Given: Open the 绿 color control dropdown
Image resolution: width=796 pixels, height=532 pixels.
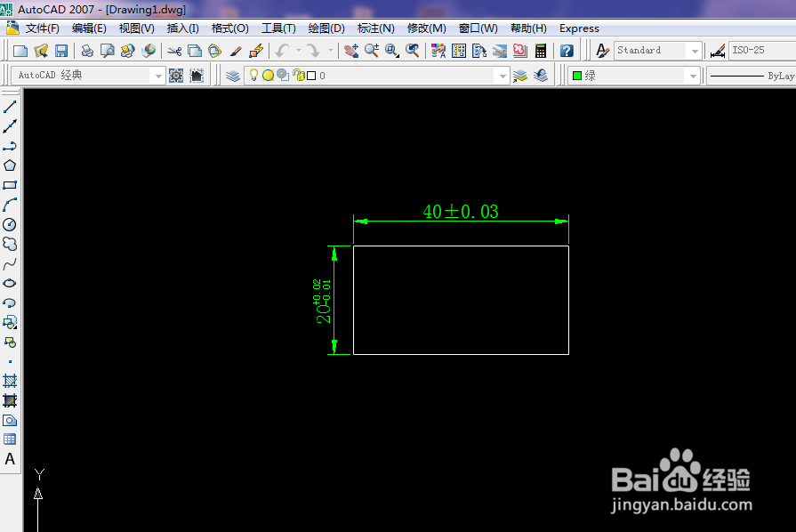Looking at the screenshot, I should [x=634, y=76].
